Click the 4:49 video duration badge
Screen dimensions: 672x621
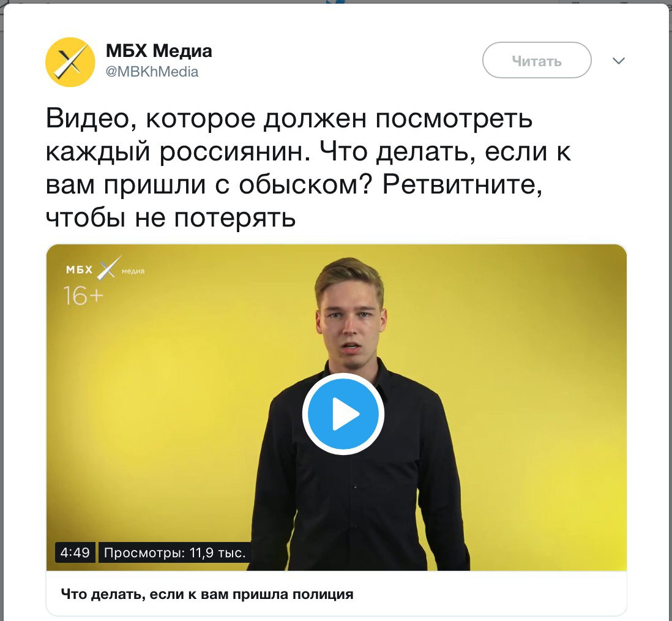point(75,552)
